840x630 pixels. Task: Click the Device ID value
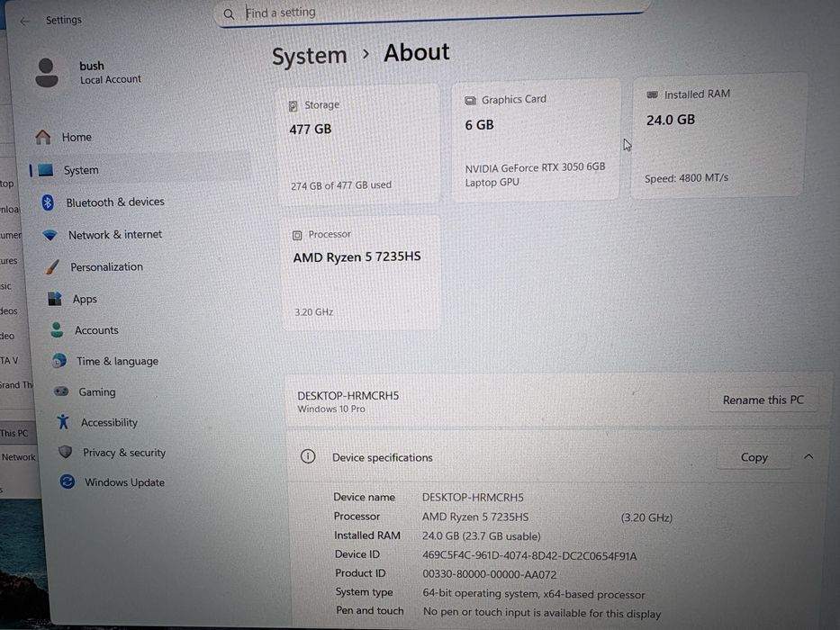(529, 556)
